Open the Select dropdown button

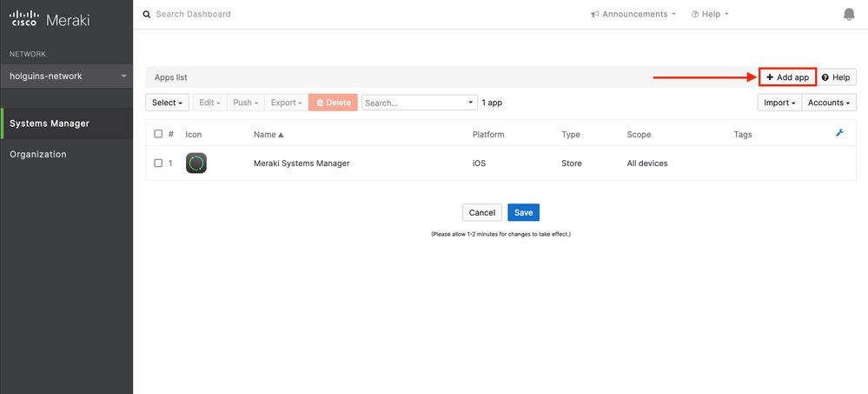[168, 103]
